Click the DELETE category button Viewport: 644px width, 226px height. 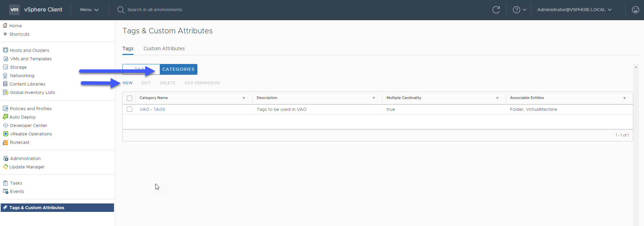167,83
